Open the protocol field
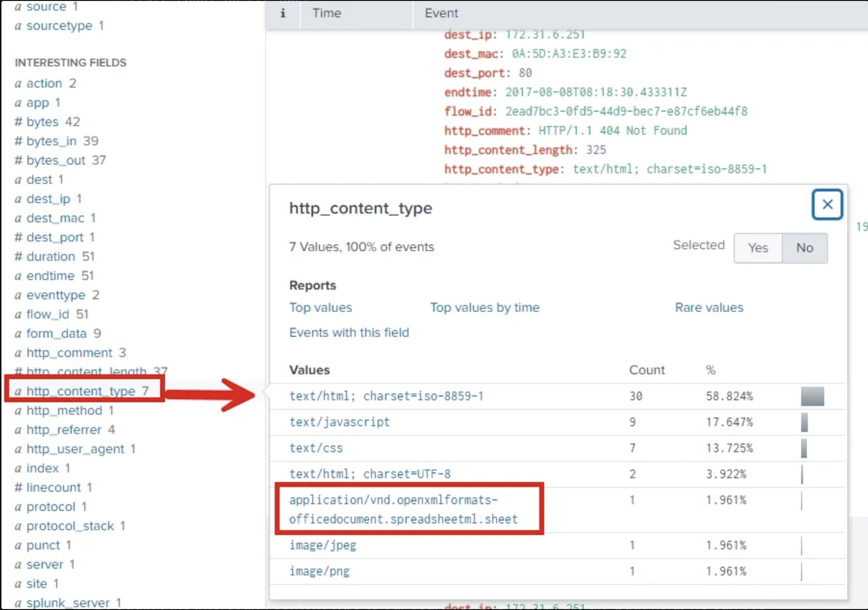This screenshot has height=610, width=868. (x=51, y=507)
